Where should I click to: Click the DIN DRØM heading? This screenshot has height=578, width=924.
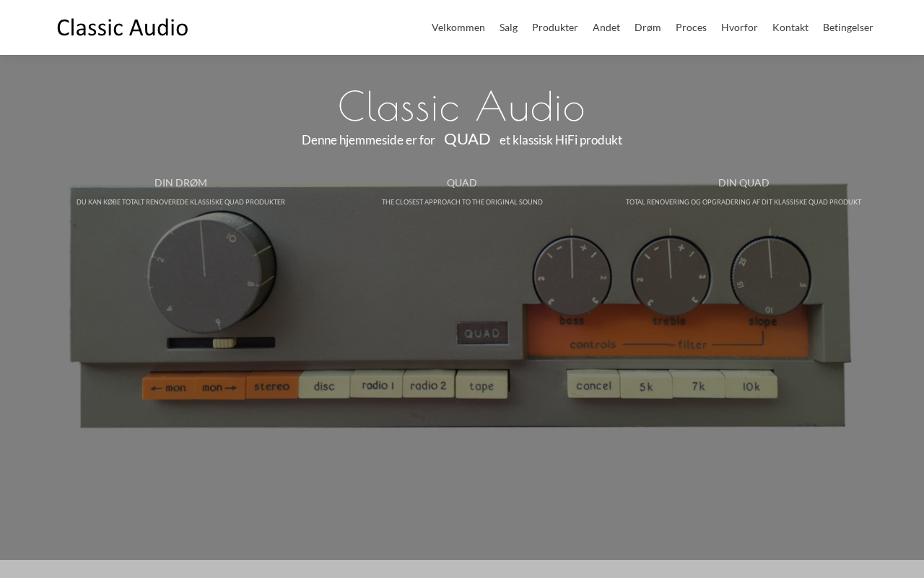(180, 183)
